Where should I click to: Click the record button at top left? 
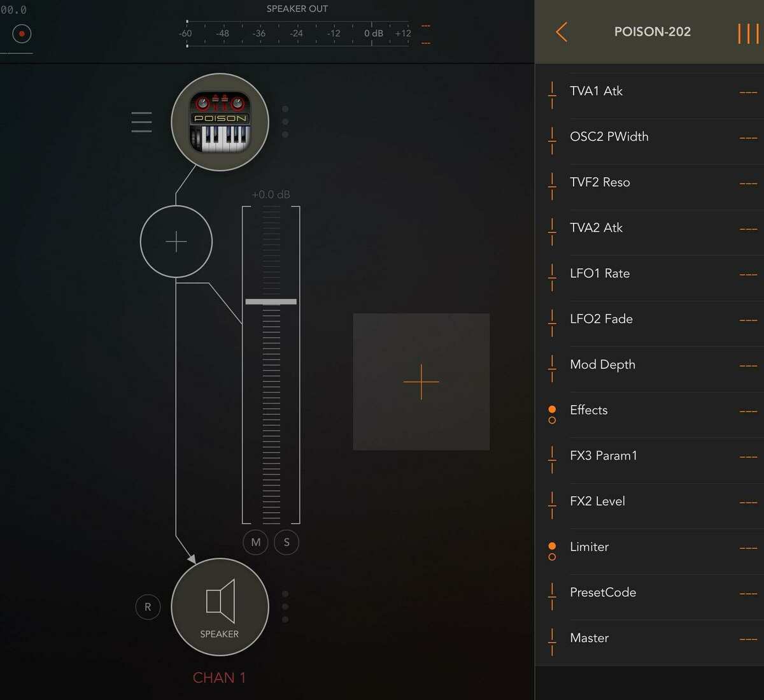22,33
